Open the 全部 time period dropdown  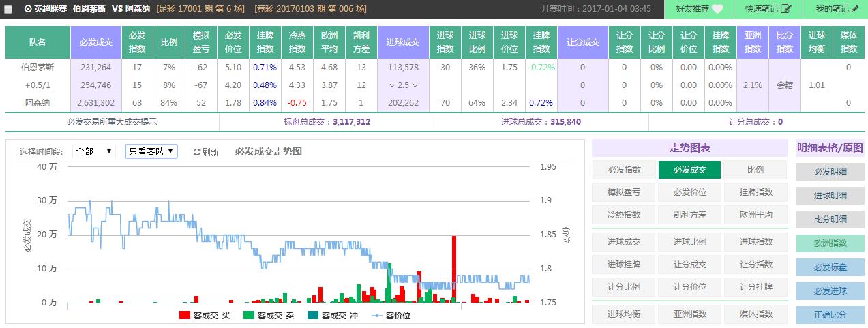93,151
